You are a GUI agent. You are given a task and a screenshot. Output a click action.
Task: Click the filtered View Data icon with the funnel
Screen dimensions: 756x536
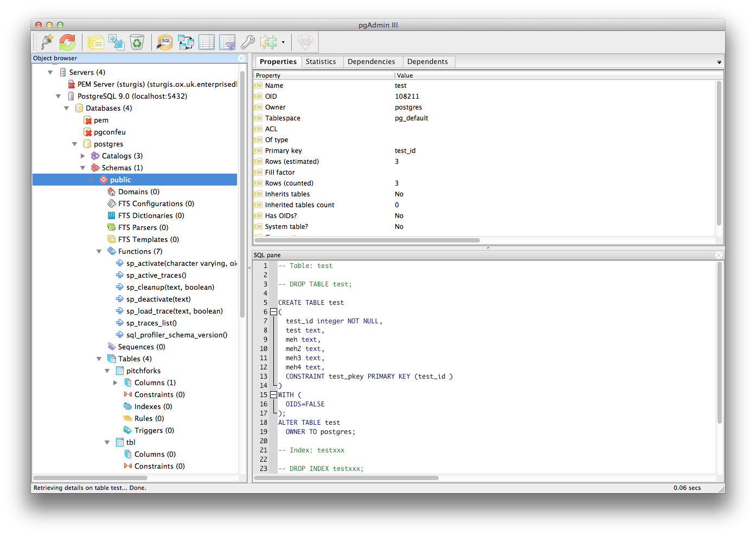pos(227,42)
